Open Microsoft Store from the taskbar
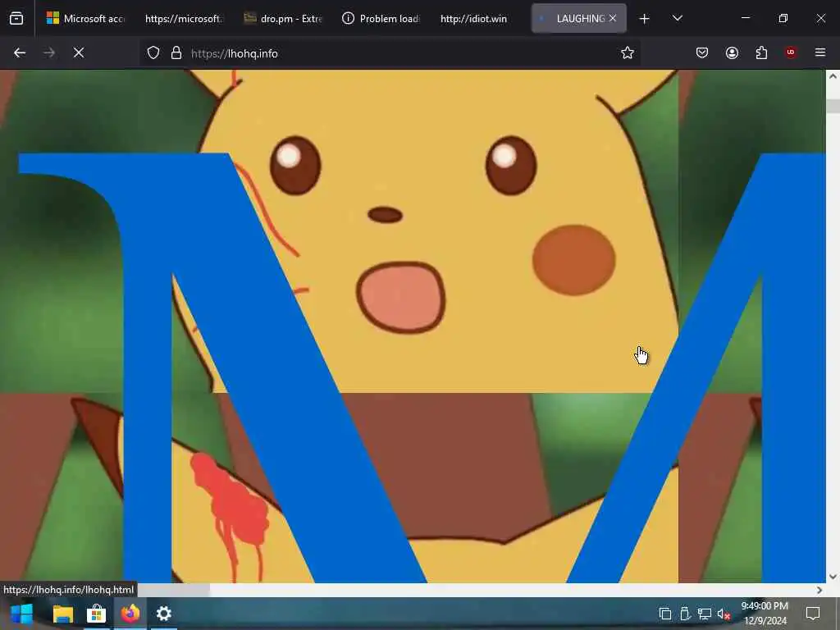Viewport: 840px width, 630px height. click(x=97, y=614)
